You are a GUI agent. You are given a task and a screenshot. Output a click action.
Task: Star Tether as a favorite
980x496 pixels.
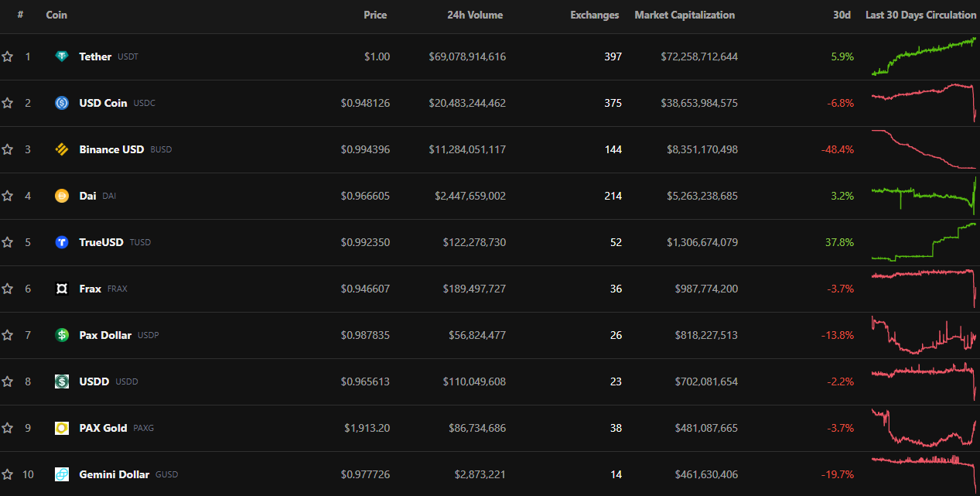coord(8,56)
